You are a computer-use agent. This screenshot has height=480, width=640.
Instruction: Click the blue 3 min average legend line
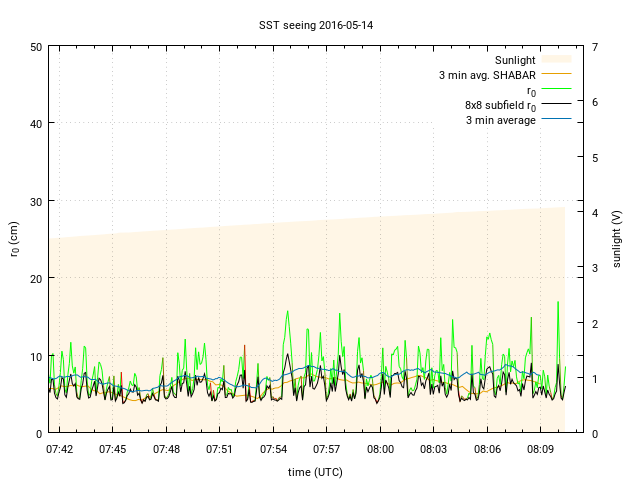click(x=556, y=120)
